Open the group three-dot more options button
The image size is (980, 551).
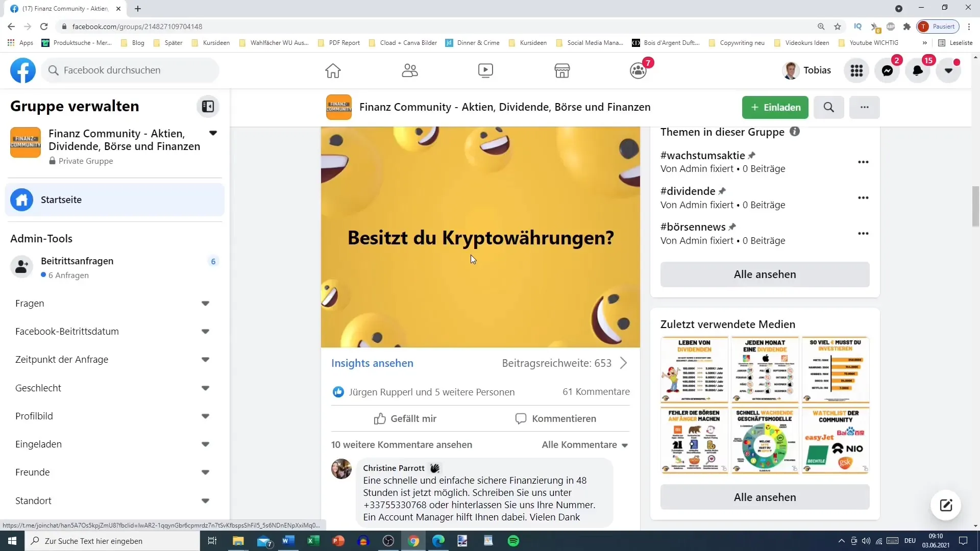pyautogui.click(x=864, y=107)
